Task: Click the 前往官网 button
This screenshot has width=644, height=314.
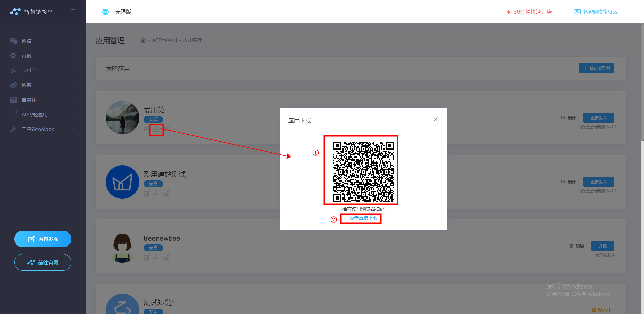Action: pos(43,262)
